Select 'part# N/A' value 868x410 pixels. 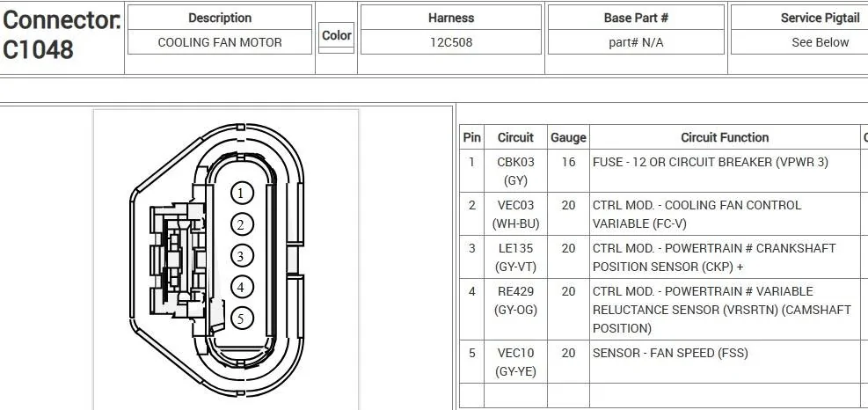coord(636,42)
